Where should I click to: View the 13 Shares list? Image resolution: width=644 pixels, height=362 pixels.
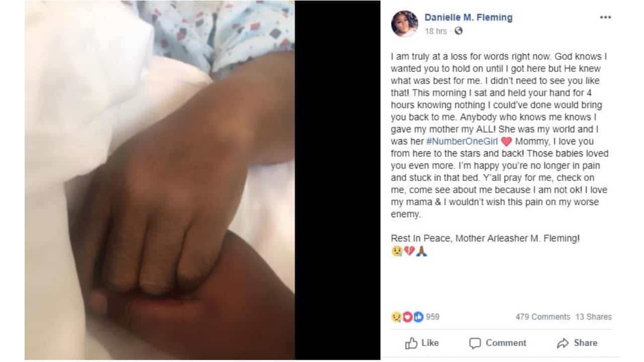click(594, 317)
